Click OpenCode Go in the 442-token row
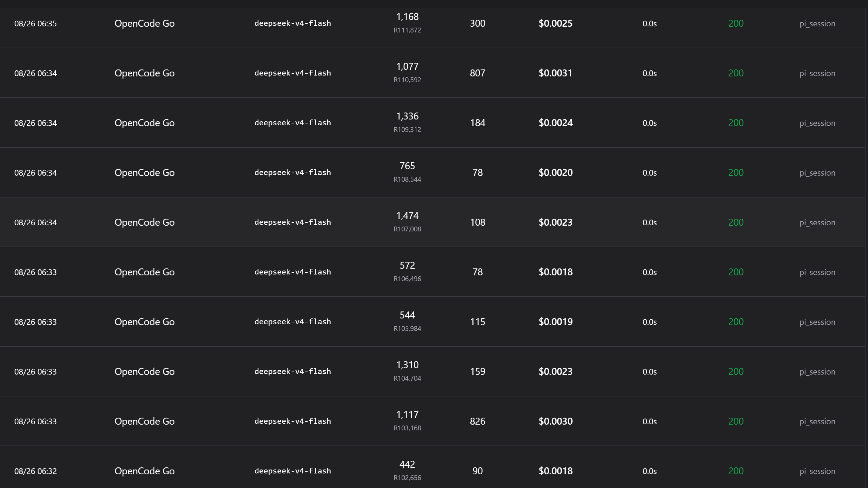 [144, 471]
